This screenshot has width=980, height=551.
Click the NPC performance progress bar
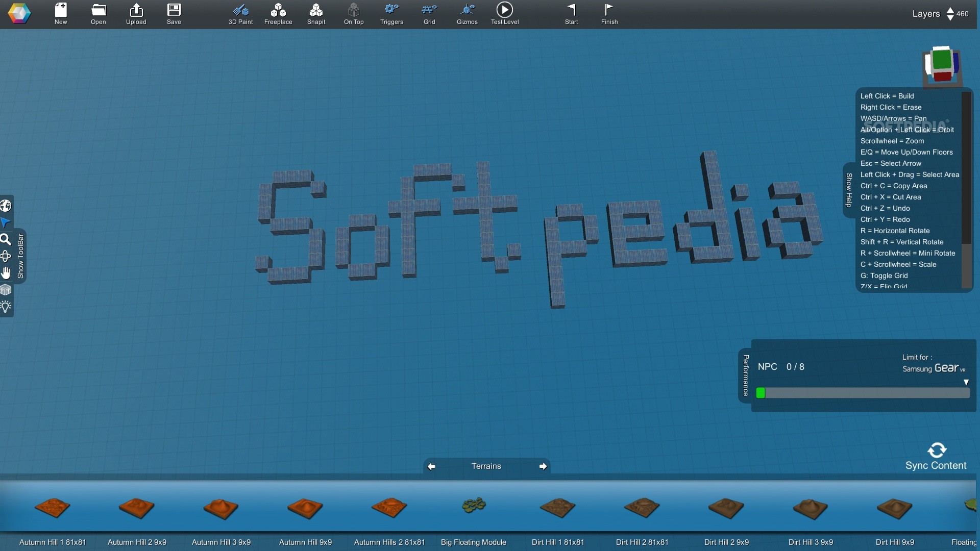863,393
